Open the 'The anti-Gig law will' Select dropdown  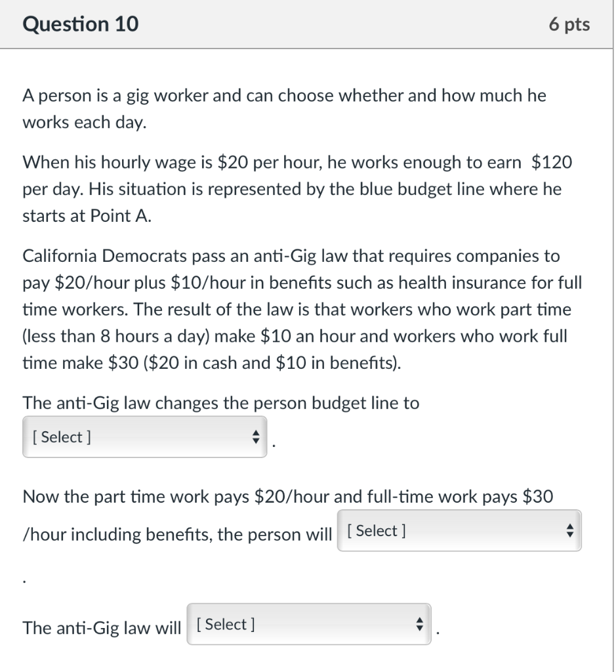click(x=309, y=624)
